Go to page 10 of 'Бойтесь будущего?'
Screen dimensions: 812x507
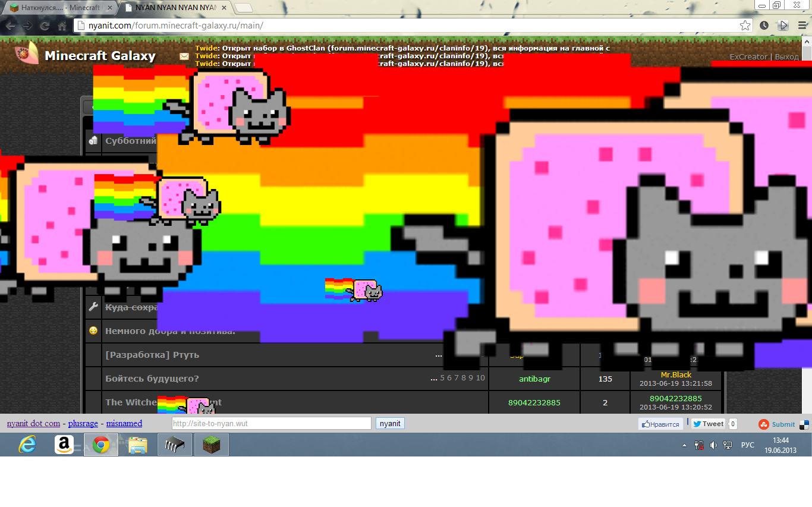480,378
